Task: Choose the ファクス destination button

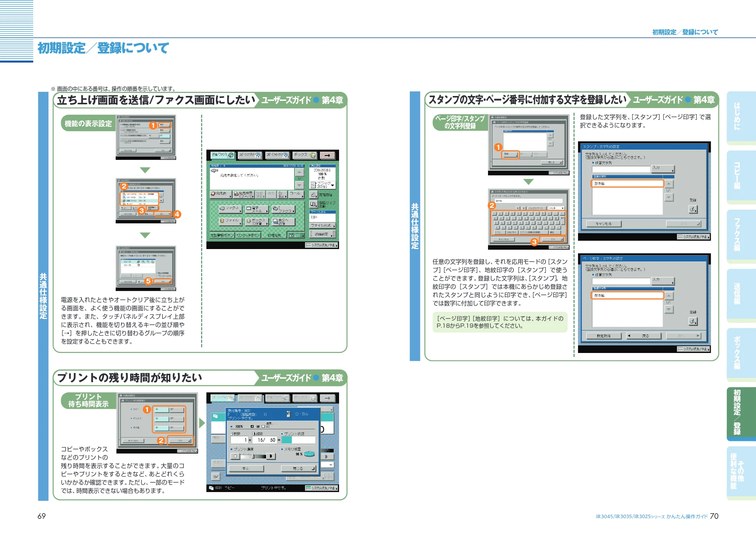Action: coord(230,209)
